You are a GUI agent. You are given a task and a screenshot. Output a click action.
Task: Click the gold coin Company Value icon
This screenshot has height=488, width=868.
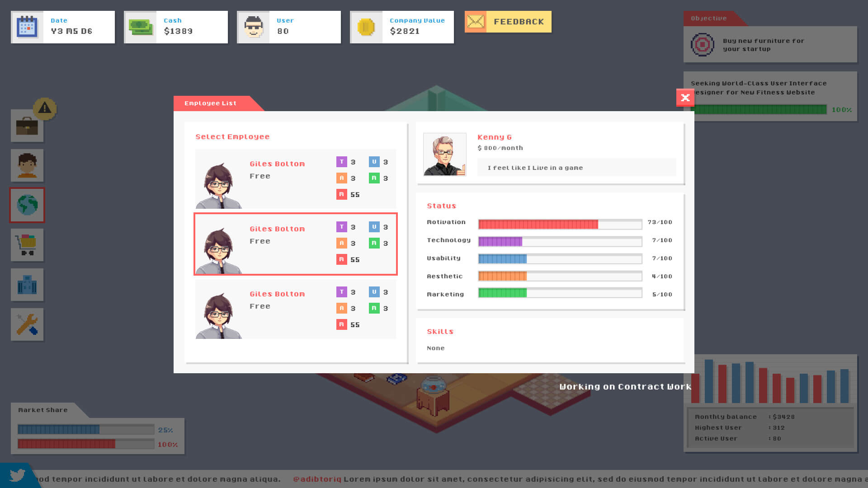click(x=366, y=27)
